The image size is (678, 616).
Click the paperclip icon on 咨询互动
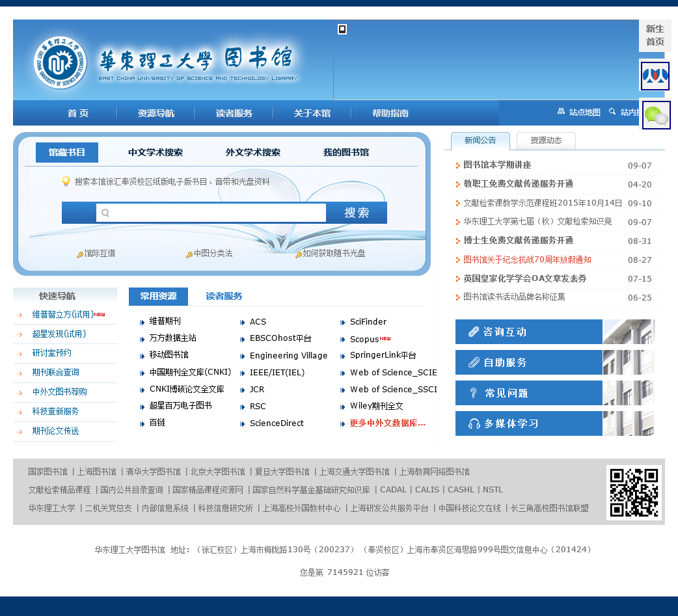pyautogui.click(x=474, y=332)
